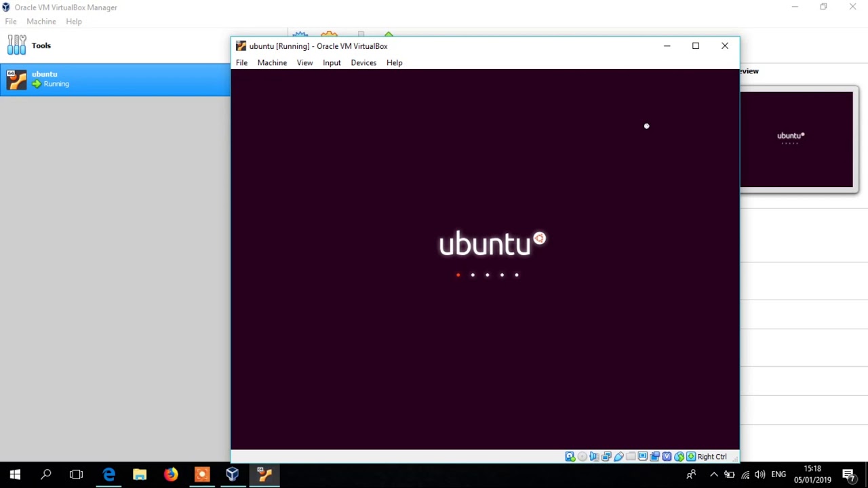Expand hidden system tray icons chevron
The height and width of the screenshot is (488, 868).
click(x=714, y=474)
